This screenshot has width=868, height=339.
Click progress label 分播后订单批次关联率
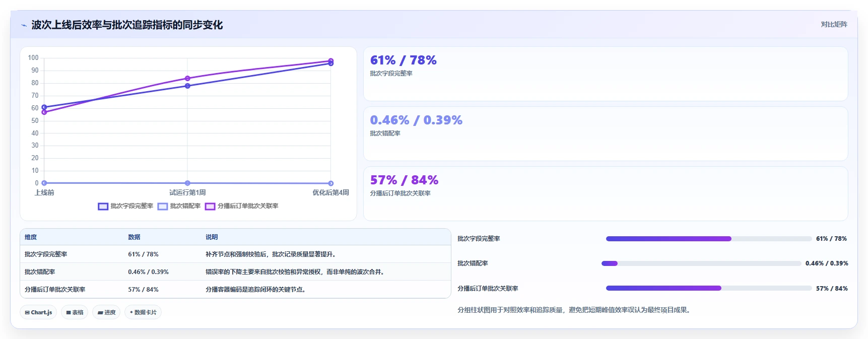488,289
